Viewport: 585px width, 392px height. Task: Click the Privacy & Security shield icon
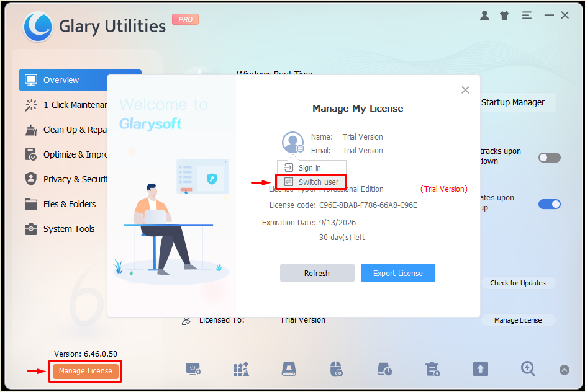coord(31,179)
